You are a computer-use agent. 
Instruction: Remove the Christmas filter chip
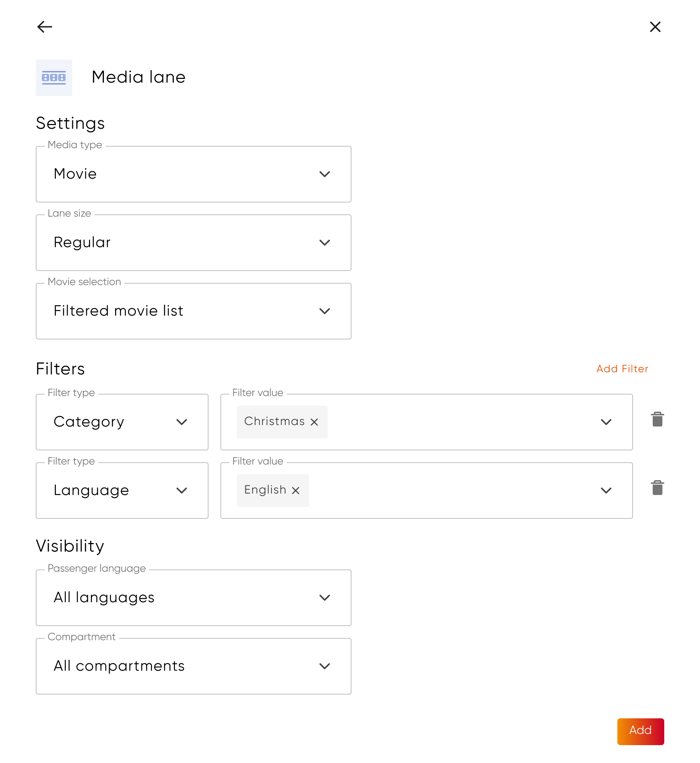click(314, 422)
